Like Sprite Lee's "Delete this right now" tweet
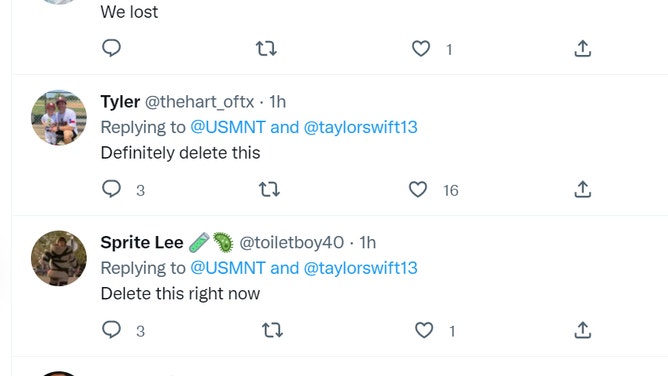The height and width of the screenshot is (376, 668). tap(424, 330)
